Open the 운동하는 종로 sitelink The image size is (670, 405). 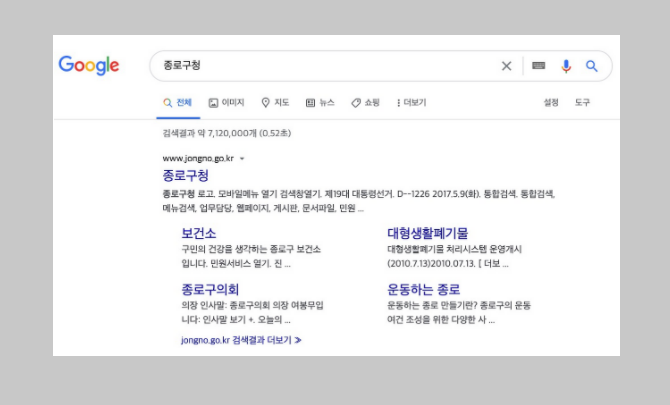click(423, 290)
